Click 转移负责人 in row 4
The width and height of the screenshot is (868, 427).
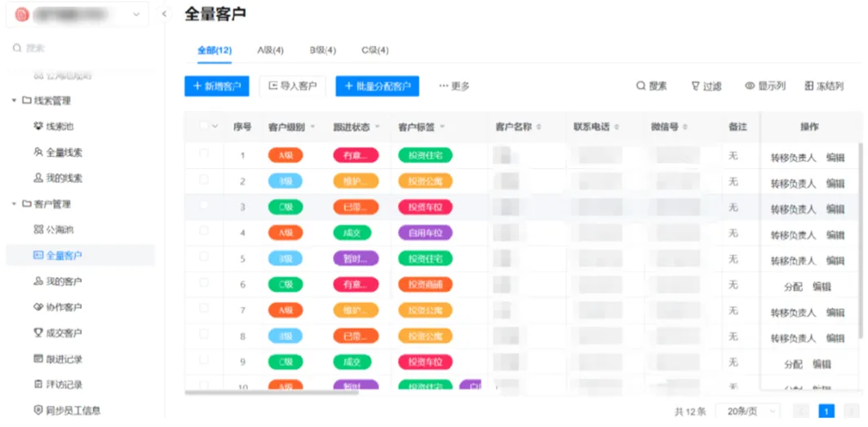click(x=793, y=235)
